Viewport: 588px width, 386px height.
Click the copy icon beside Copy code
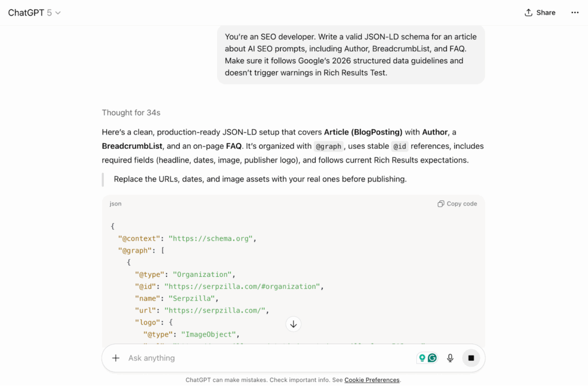tap(441, 204)
